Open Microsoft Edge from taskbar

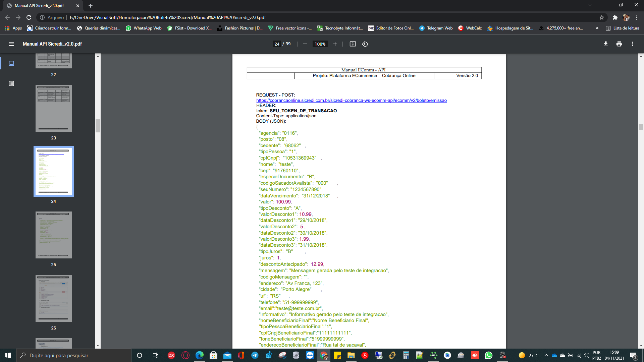tap(200, 355)
